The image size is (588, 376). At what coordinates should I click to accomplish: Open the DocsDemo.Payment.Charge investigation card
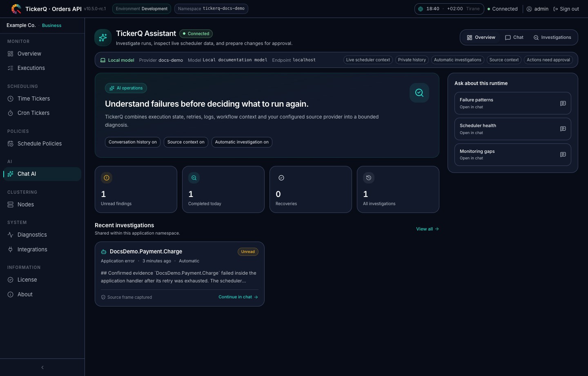[180, 274]
